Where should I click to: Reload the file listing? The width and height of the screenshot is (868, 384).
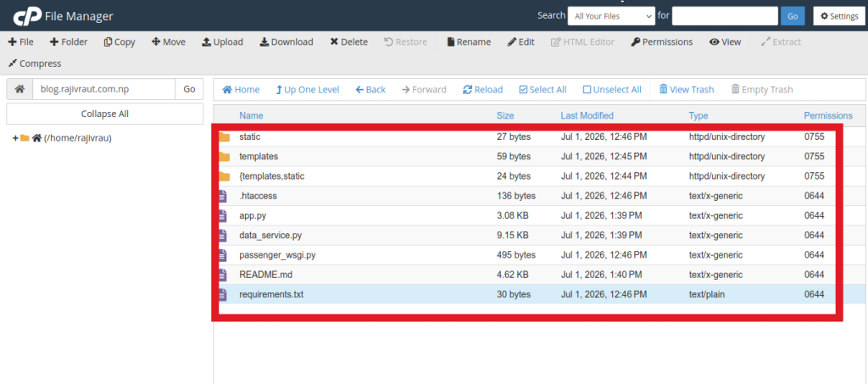pos(482,90)
